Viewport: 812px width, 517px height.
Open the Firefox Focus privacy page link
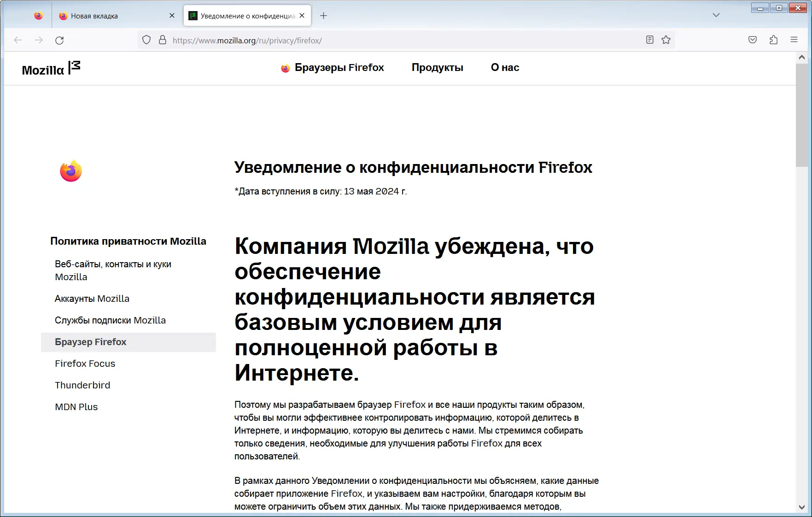(x=85, y=364)
